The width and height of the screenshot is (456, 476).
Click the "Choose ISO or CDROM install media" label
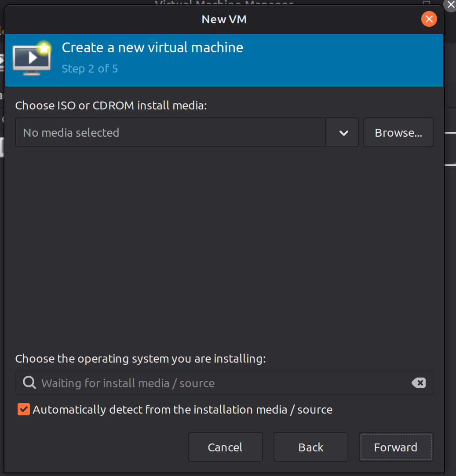(111, 105)
